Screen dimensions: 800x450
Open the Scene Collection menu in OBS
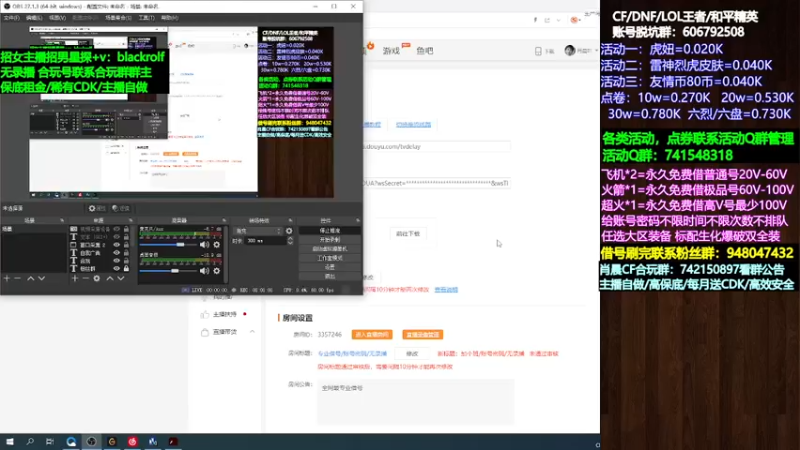(x=118, y=18)
